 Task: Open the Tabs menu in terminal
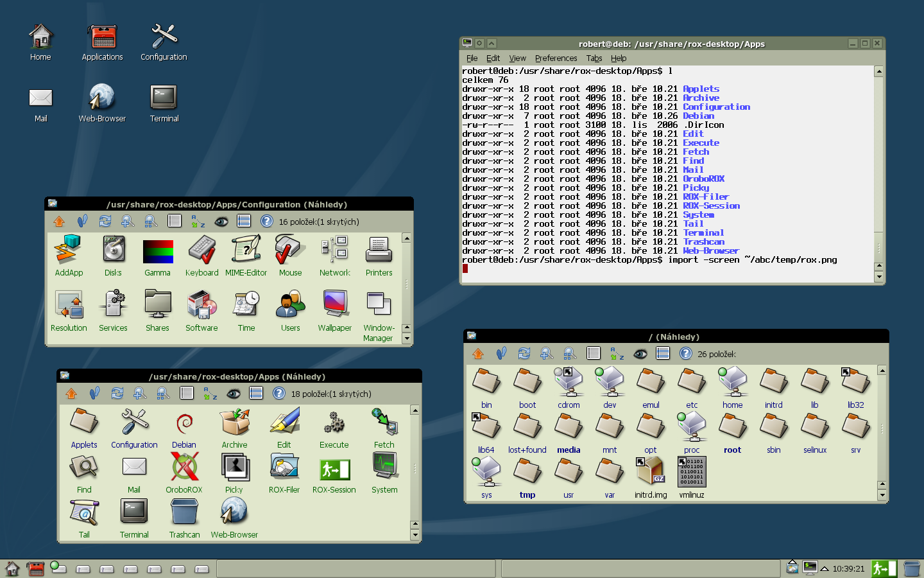tap(594, 58)
